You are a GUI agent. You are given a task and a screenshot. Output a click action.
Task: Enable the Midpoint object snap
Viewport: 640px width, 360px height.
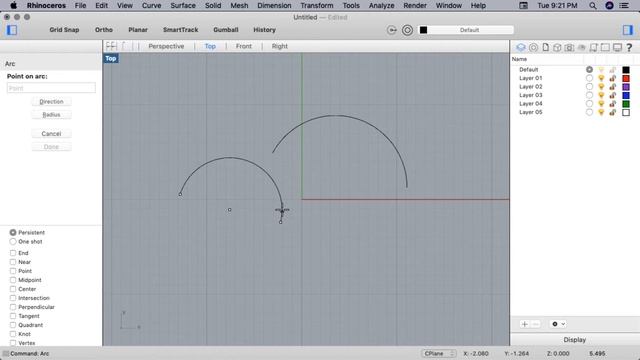point(13,280)
